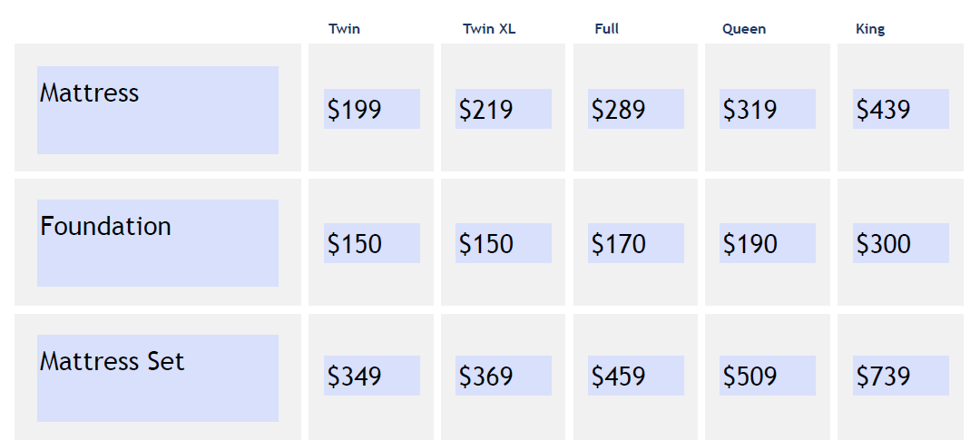Select the Twin mattress price $199
This screenshot has height=440, width=980.
tap(355, 110)
